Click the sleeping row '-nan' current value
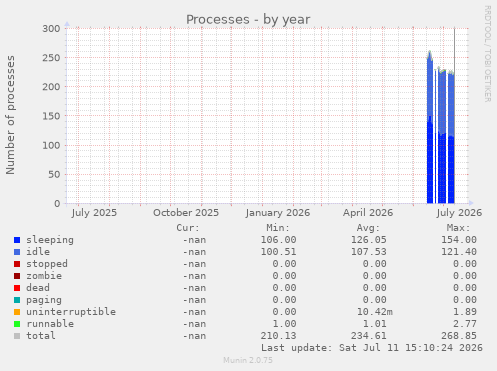 click(194, 240)
